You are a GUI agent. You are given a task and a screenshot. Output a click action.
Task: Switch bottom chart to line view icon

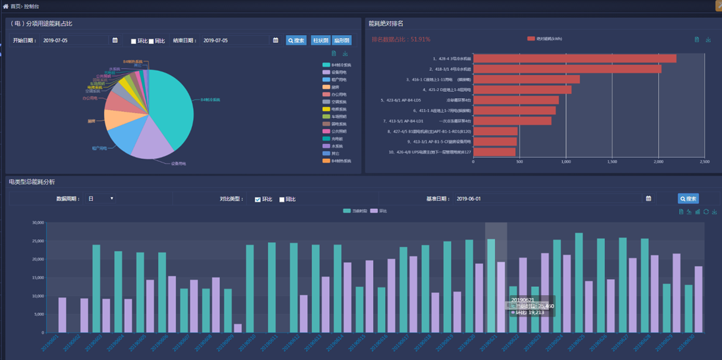click(689, 211)
